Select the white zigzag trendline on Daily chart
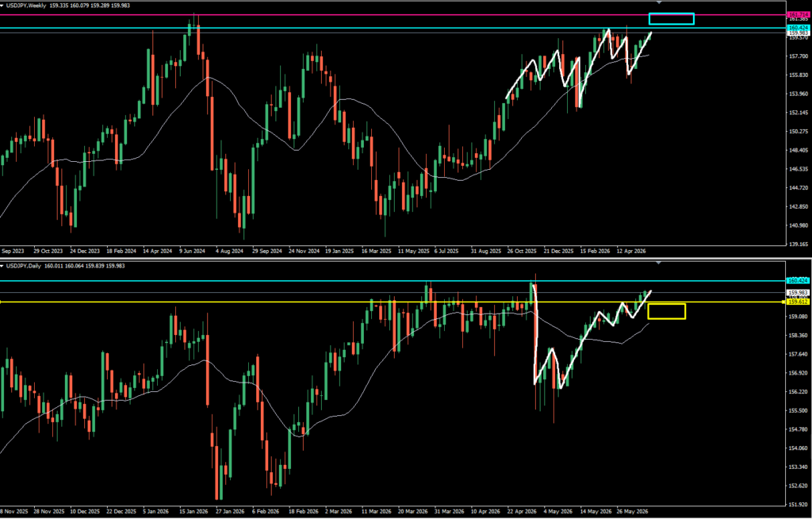This screenshot has height=519, width=812. tap(590, 337)
